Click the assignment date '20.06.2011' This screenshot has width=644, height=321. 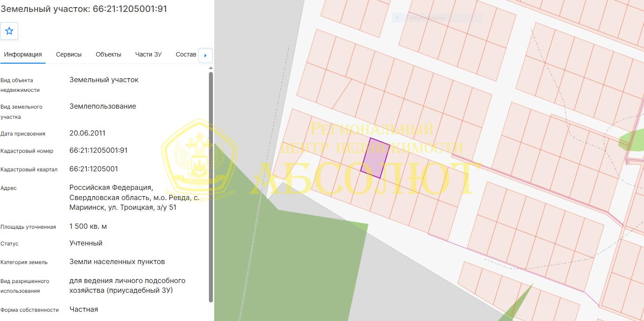[x=87, y=133]
